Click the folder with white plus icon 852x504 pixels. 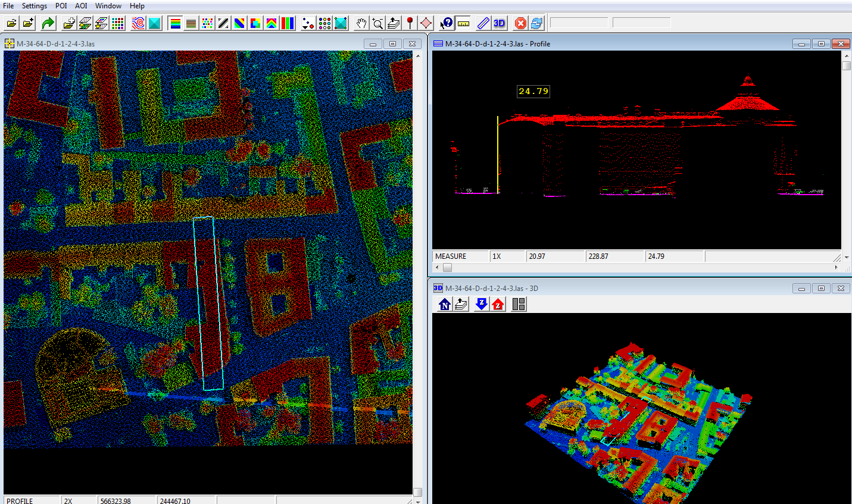tap(69, 23)
